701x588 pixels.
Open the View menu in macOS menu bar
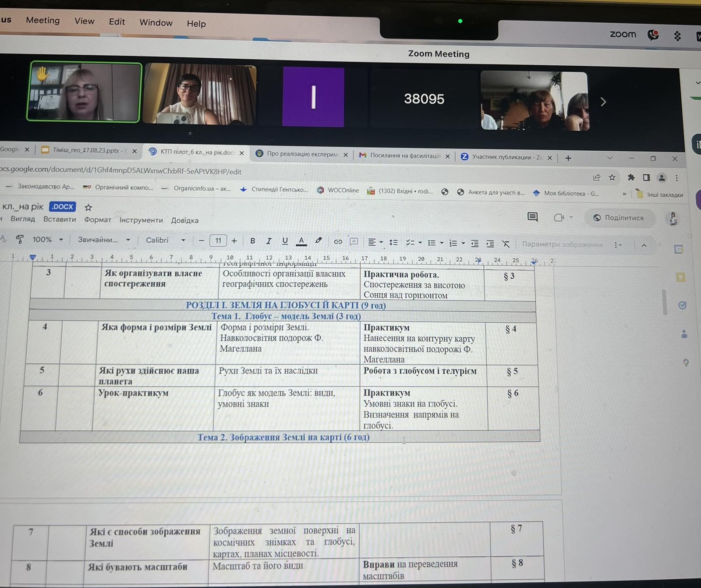[85, 21]
